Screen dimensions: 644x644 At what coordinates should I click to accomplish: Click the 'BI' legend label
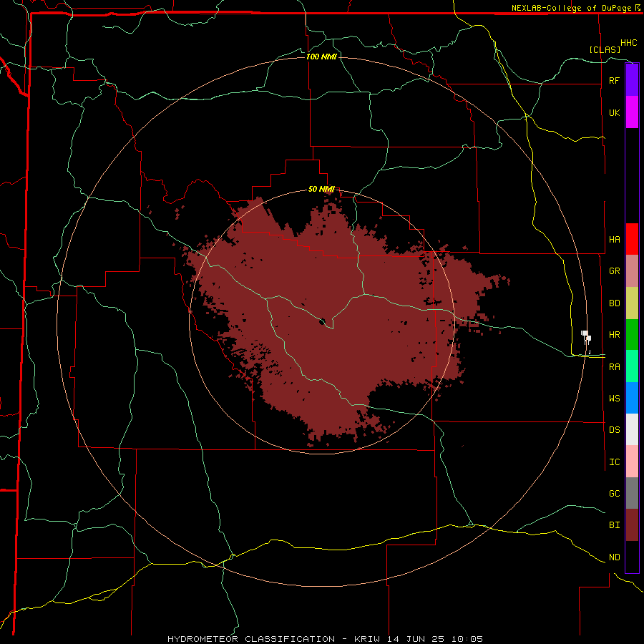(614, 525)
